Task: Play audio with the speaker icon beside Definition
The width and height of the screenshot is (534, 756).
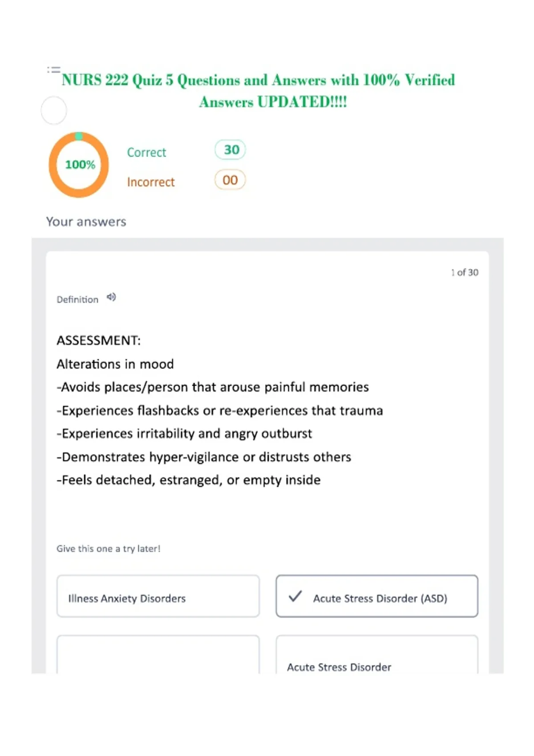Action: (111, 298)
